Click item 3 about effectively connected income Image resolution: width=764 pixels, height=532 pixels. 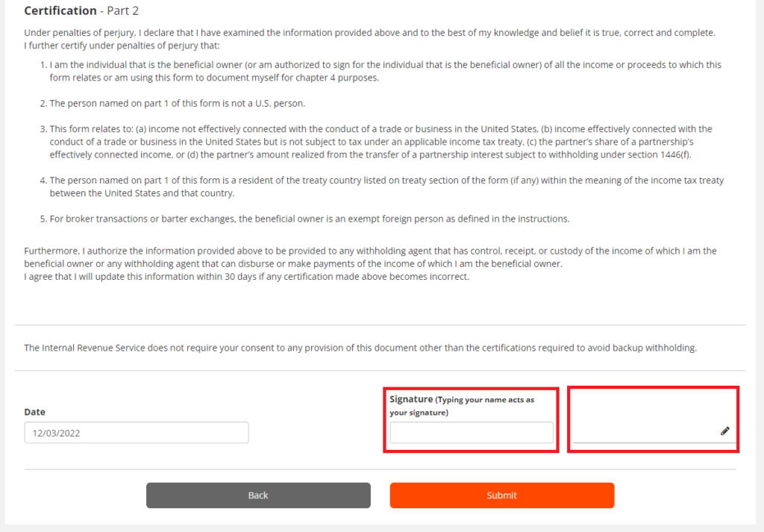(x=376, y=142)
